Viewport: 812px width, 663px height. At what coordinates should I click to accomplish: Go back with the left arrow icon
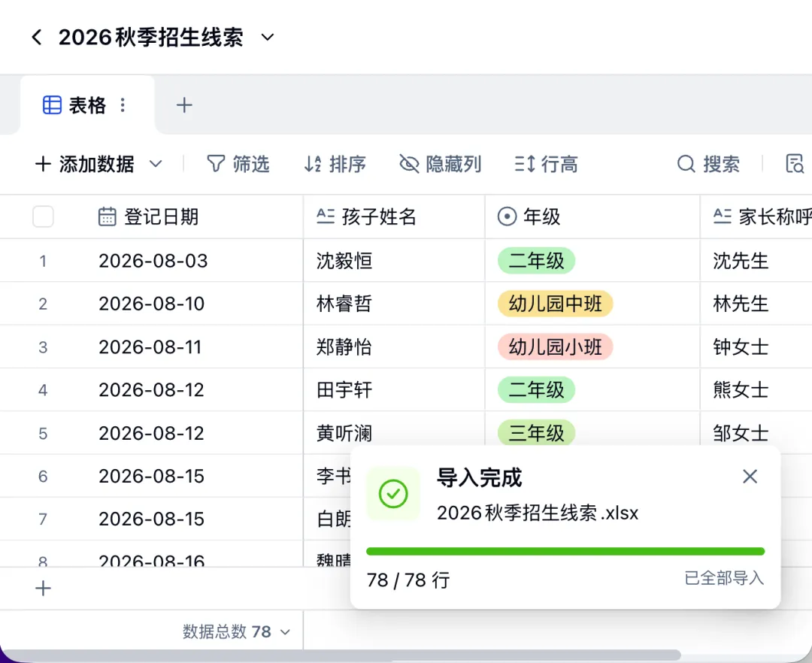coord(36,38)
